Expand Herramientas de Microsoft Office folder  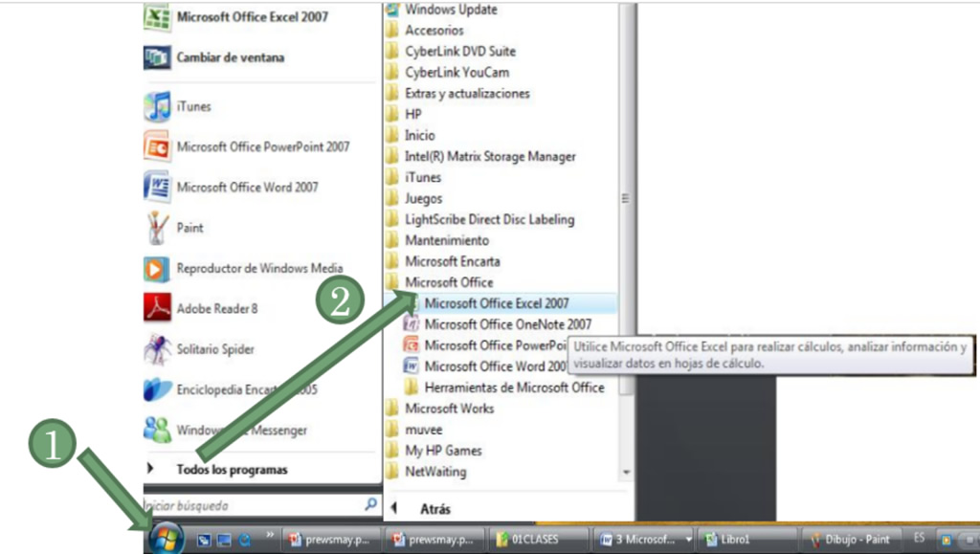click(x=513, y=388)
